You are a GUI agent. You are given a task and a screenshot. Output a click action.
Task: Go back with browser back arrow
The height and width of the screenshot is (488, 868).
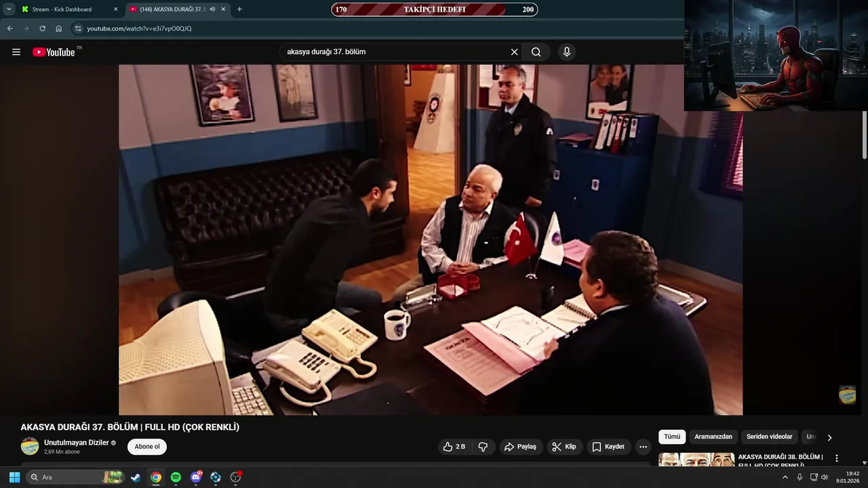(9, 28)
